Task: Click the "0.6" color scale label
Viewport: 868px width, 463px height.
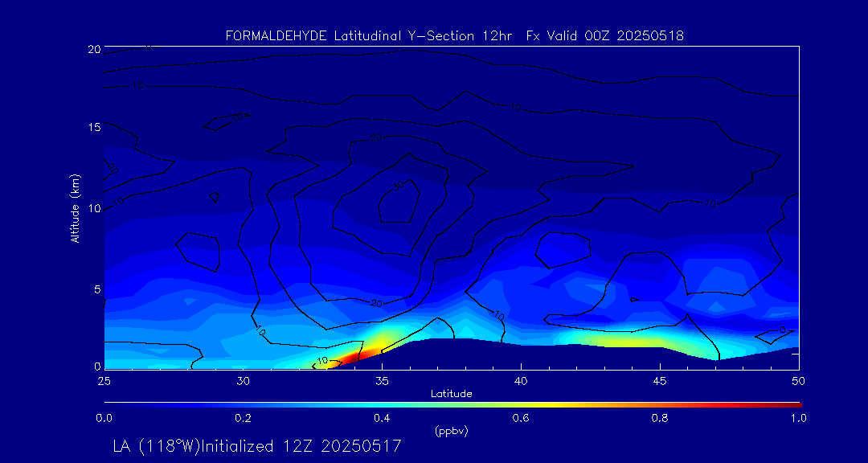Action: (x=521, y=418)
